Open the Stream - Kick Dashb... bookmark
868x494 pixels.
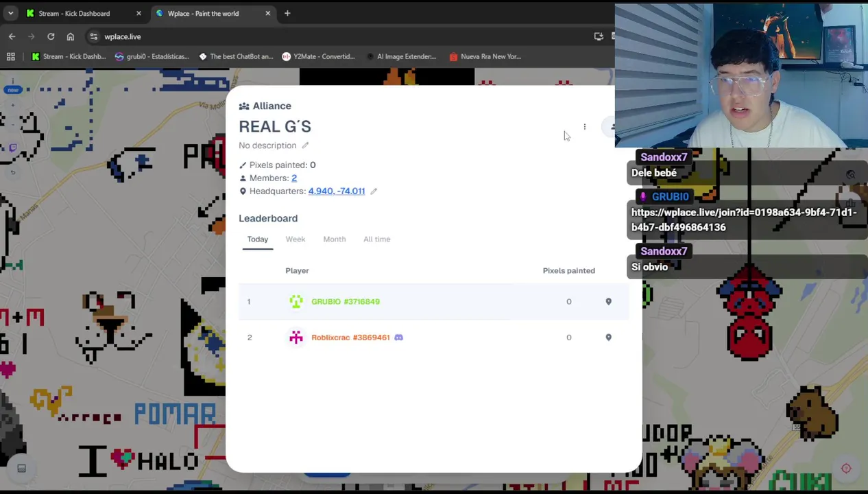(x=69, y=56)
